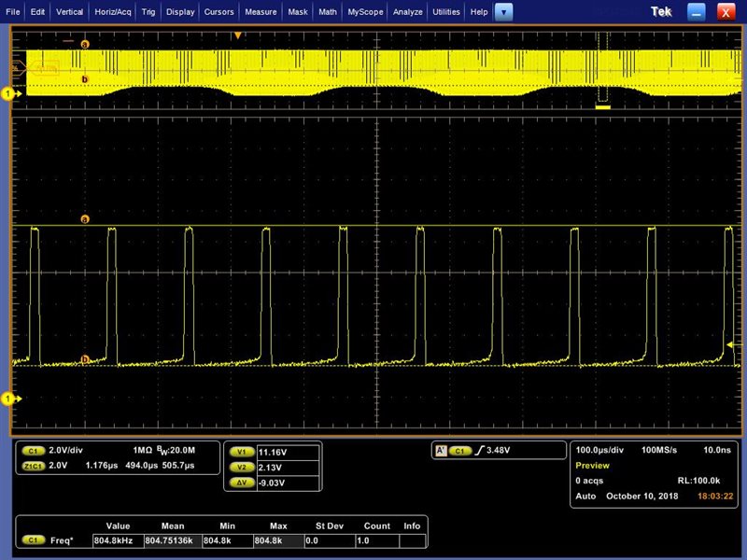Close the Tek application window
Image resolution: width=747 pixels, height=560 pixels.
click(x=726, y=12)
